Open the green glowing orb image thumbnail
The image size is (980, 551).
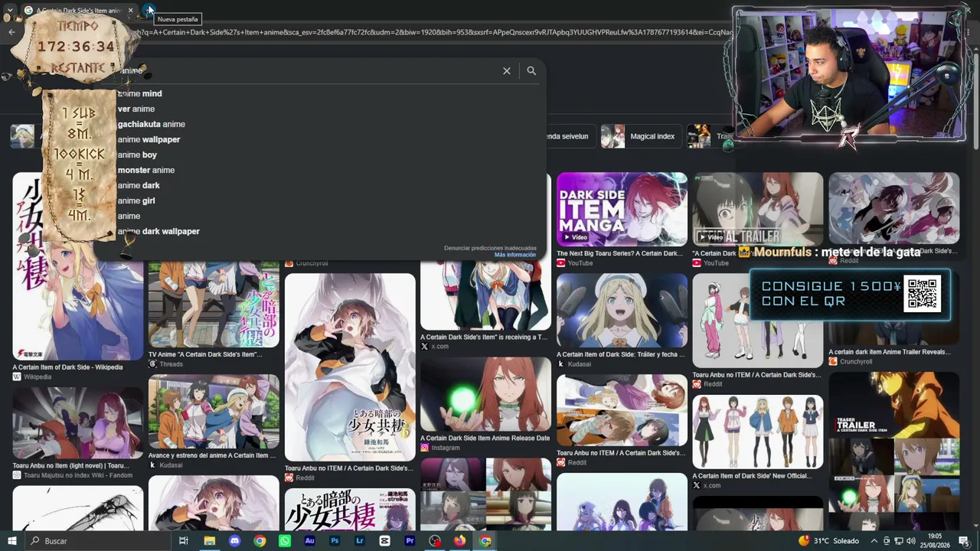coord(485,394)
